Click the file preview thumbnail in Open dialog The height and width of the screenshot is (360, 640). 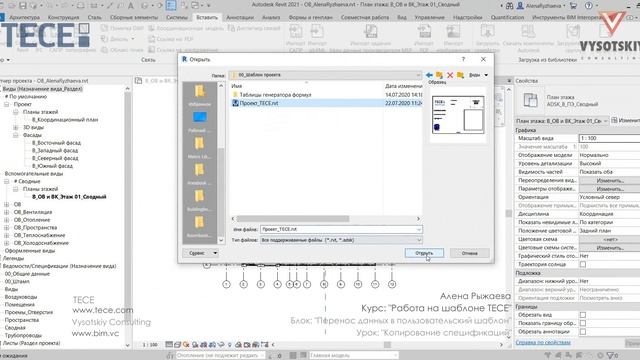(x=458, y=115)
